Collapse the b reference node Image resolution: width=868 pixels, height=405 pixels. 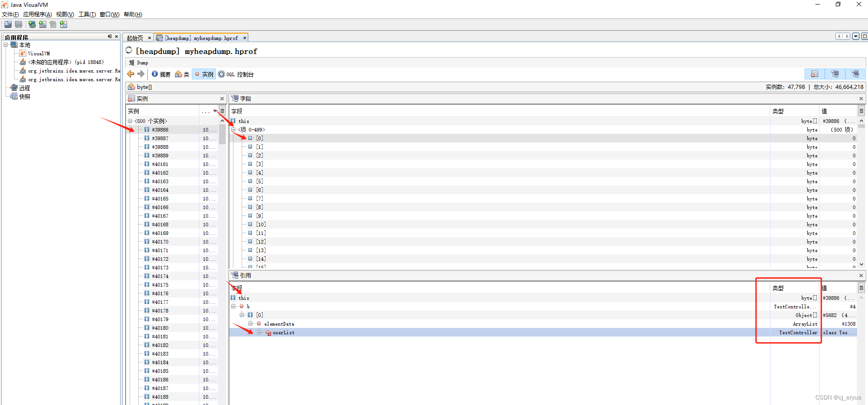pos(233,307)
